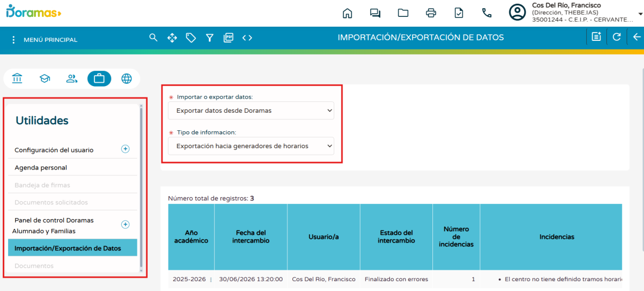The width and height of the screenshot is (644, 291).
Task: Click the Utilidades heading
Action: [x=42, y=120]
